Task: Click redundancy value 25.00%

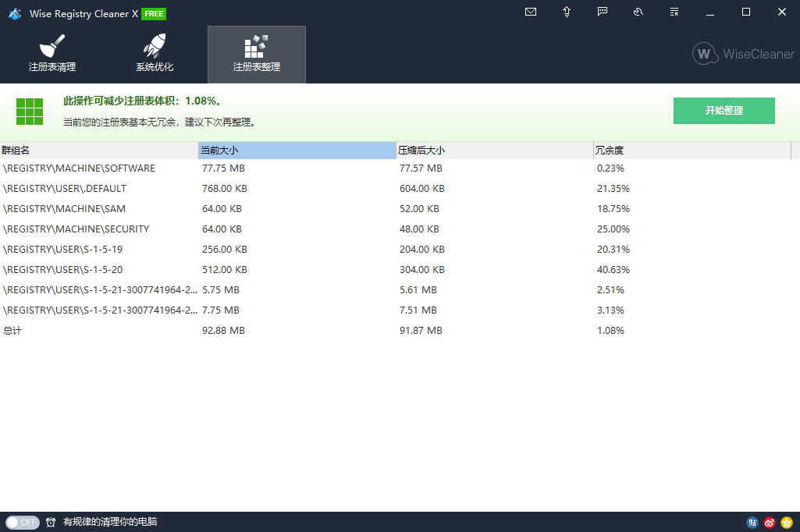Action: click(613, 229)
